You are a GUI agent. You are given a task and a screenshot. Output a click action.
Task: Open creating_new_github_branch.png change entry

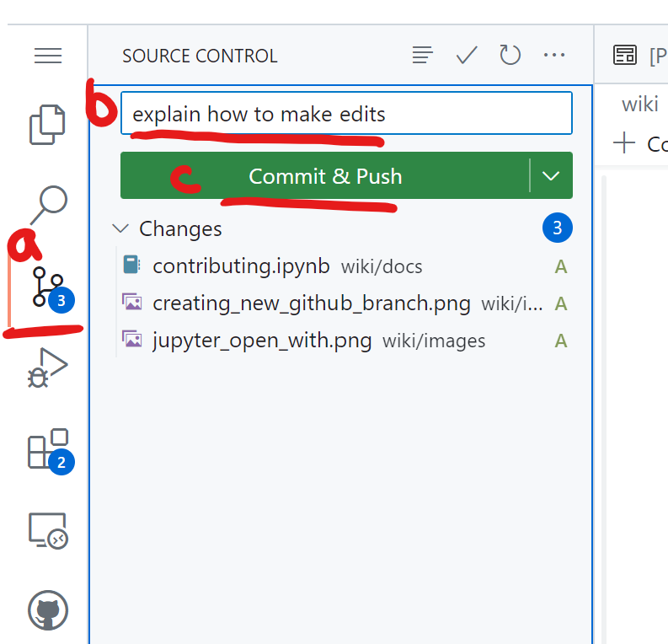point(312,303)
